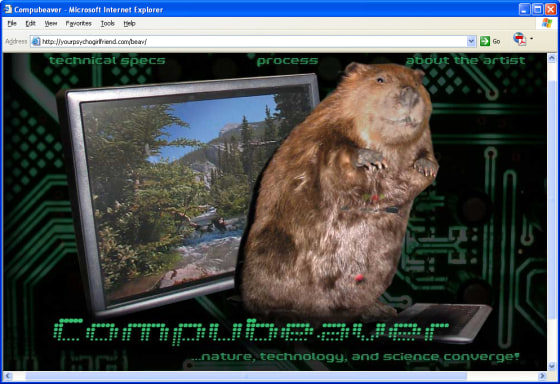Open the File menu
This screenshot has height=384, width=560.
point(12,24)
